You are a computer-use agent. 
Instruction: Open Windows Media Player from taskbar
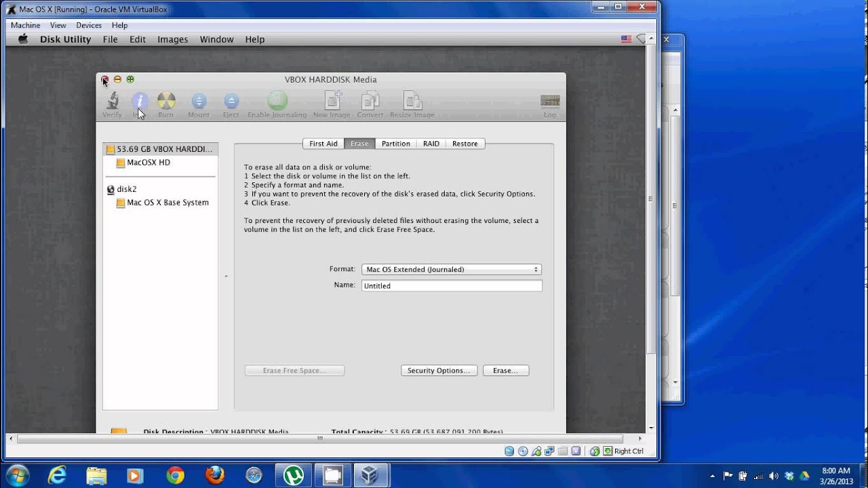pos(136,475)
